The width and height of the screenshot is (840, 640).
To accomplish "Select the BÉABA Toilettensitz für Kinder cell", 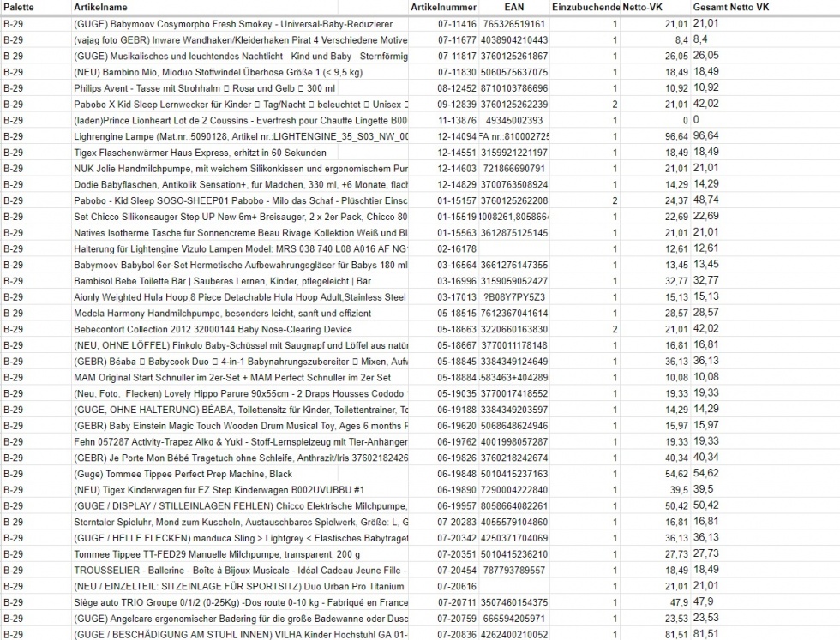I will (241, 410).
